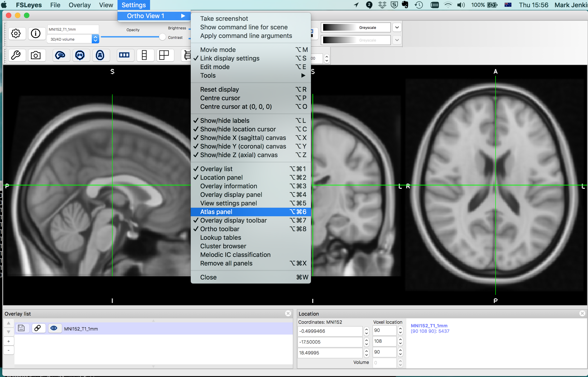Toggle Link display settings option
This screenshot has height=377, width=588.
click(251, 58)
